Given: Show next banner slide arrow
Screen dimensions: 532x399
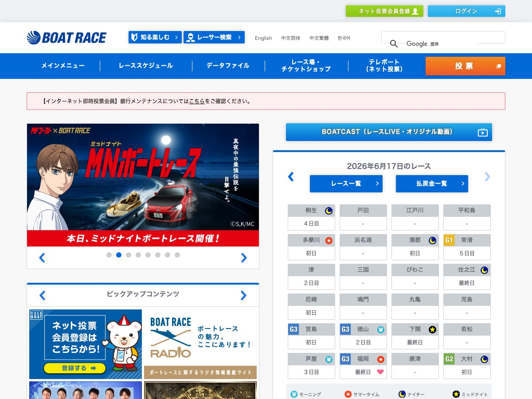Looking at the screenshot, I should [x=243, y=258].
